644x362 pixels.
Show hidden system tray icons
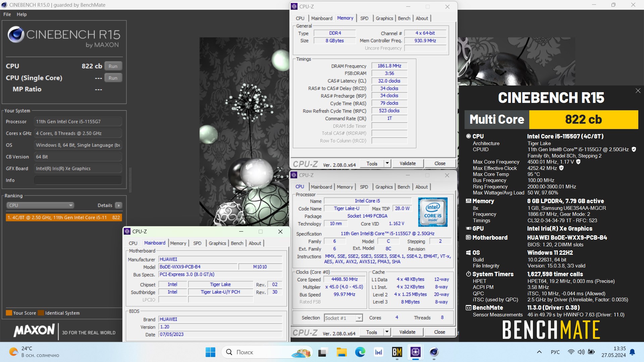539,352
